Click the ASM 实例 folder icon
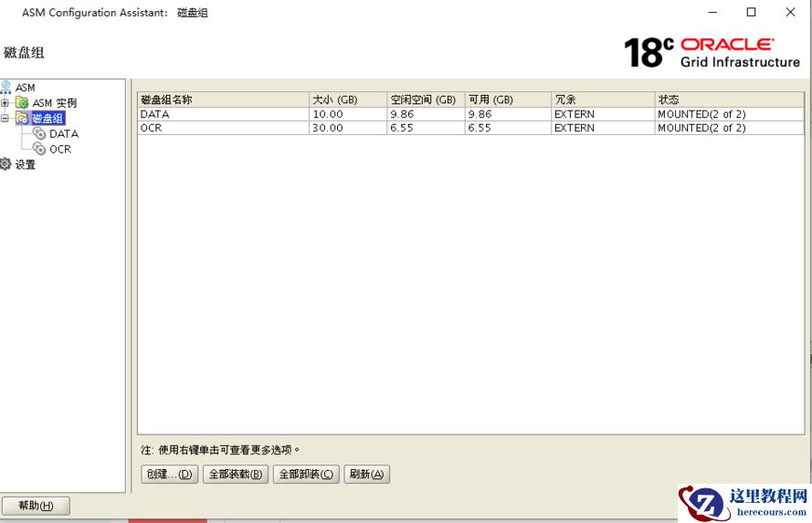The image size is (812, 523). click(22, 103)
